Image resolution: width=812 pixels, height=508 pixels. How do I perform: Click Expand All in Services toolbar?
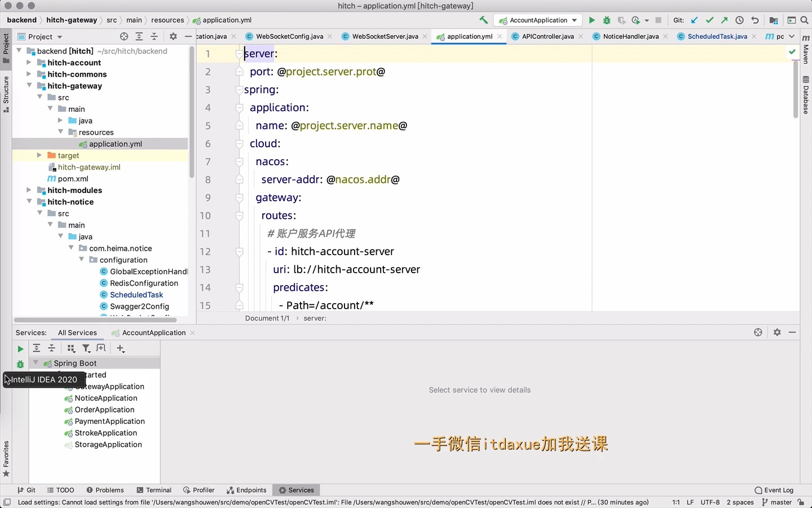pos(37,348)
